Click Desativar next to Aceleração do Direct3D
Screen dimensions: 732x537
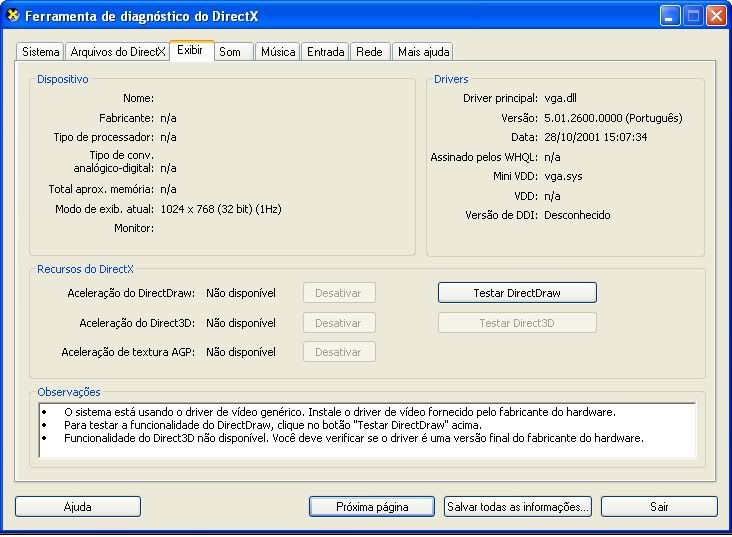coord(338,323)
